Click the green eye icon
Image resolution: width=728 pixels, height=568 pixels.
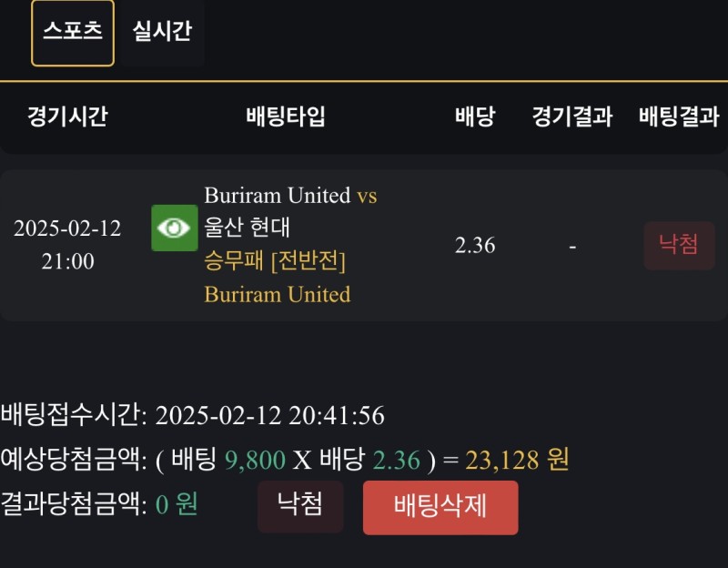pyautogui.click(x=174, y=228)
